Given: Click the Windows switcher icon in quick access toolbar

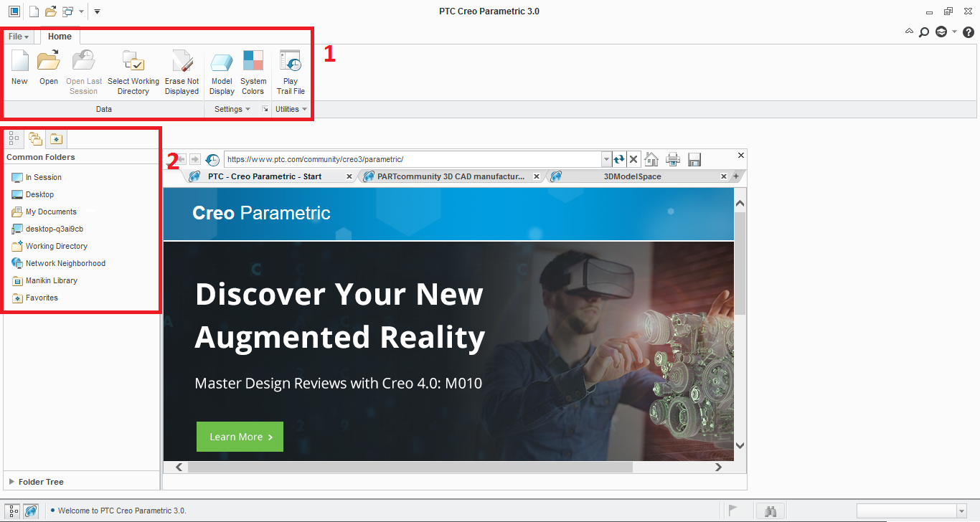Looking at the screenshot, I should [67, 11].
